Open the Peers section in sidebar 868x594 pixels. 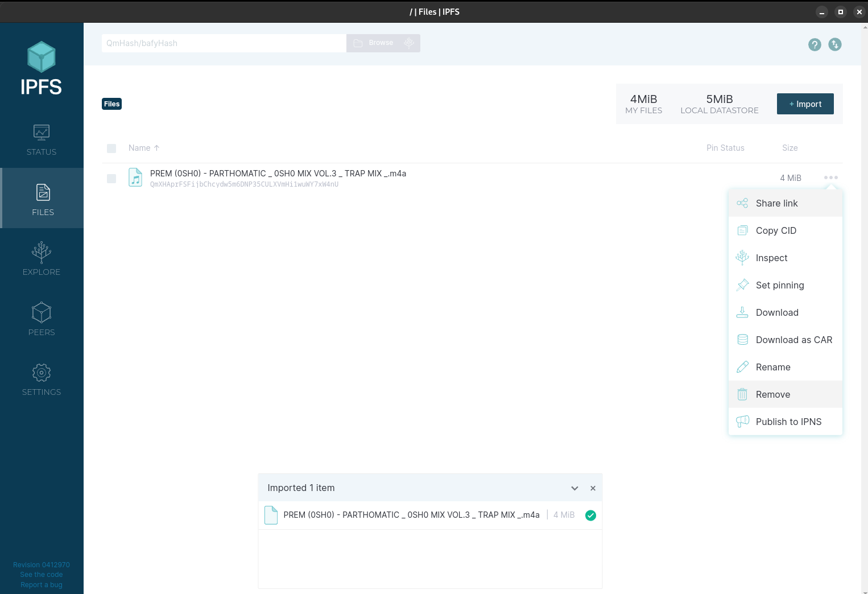(42, 319)
